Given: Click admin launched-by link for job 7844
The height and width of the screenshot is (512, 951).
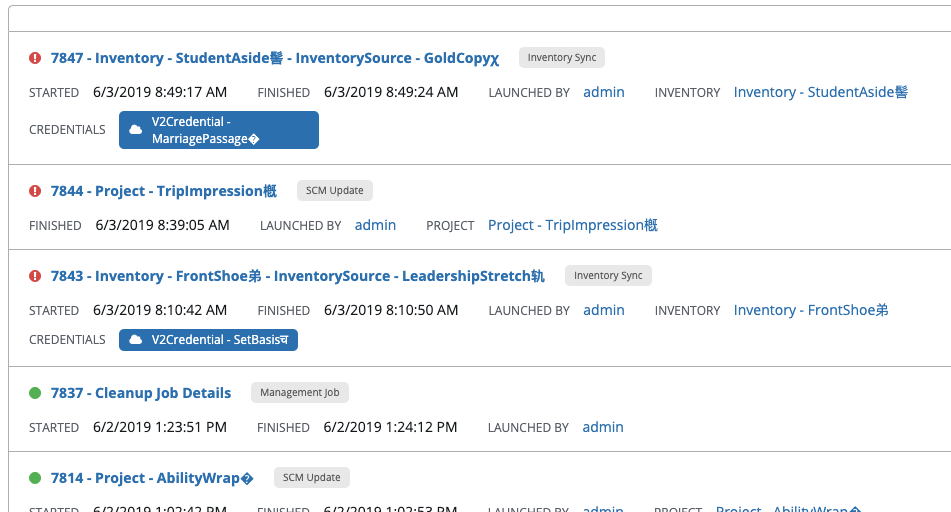Looking at the screenshot, I should click(375, 225).
